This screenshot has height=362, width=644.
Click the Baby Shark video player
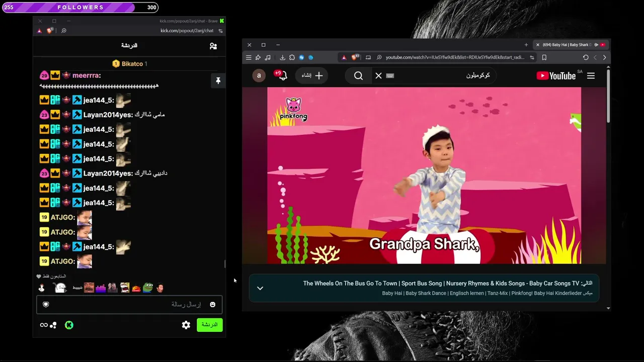pos(424,175)
